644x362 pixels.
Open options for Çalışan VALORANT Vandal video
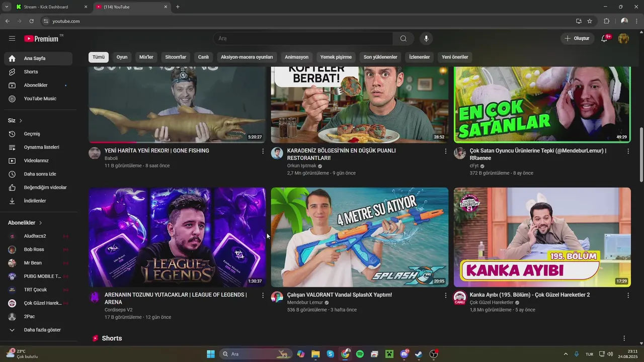pos(445,295)
